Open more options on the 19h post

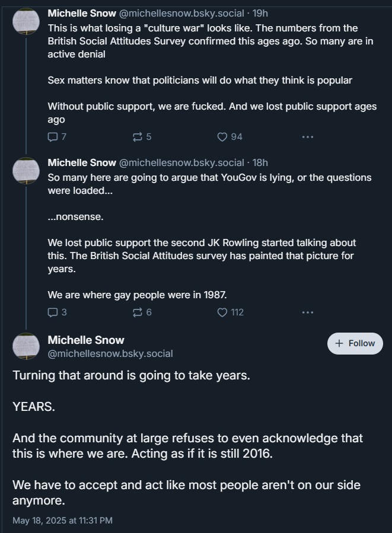307,137
